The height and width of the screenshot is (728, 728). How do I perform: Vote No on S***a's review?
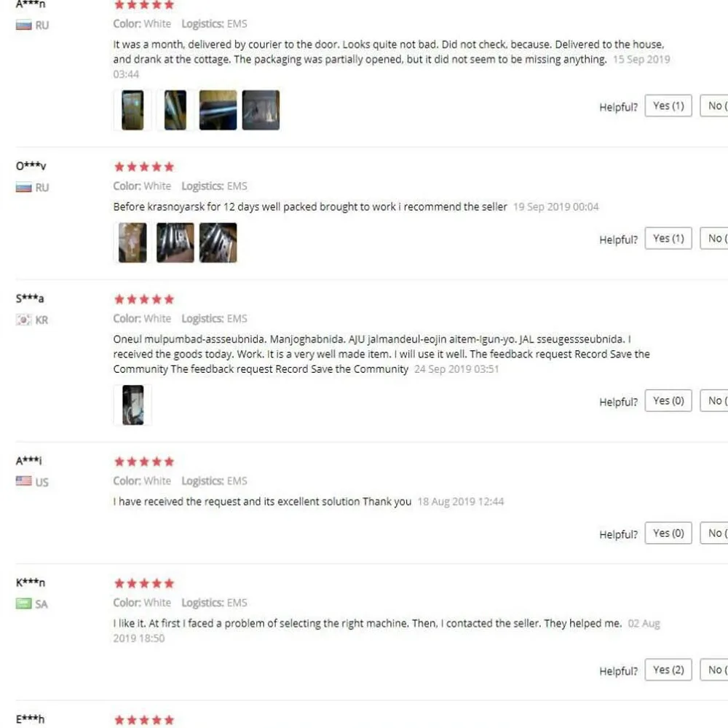tap(714, 400)
